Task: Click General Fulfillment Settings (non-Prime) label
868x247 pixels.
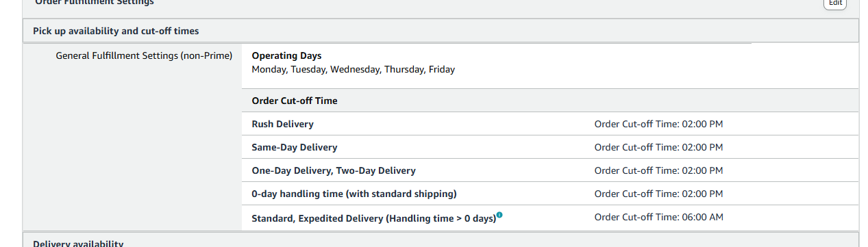Action: 144,55
